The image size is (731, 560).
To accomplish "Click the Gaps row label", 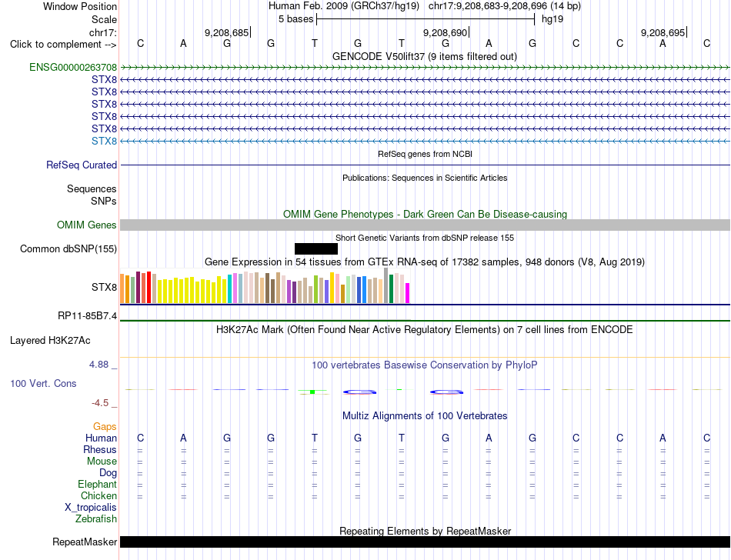I will 105,427.
